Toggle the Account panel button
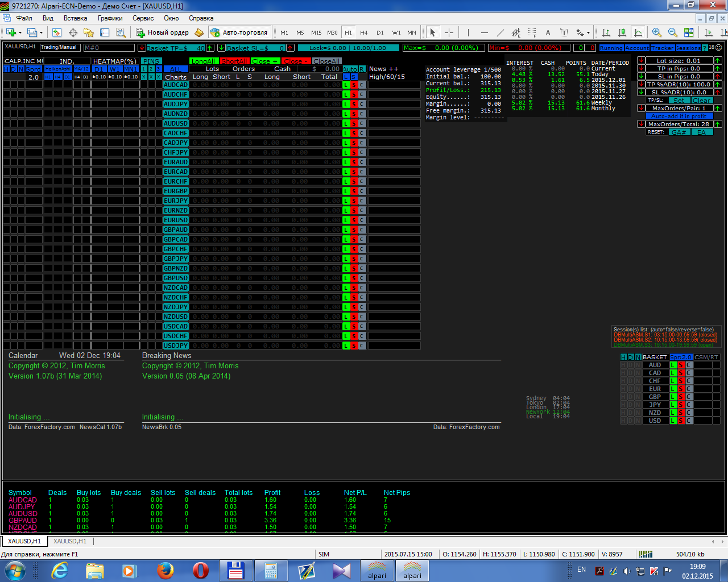The width and height of the screenshot is (728, 582). coord(637,48)
